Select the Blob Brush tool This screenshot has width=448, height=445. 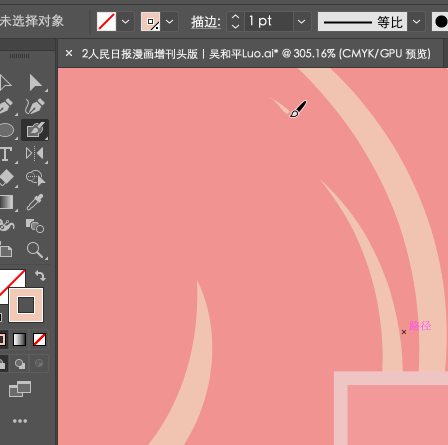click(x=35, y=130)
